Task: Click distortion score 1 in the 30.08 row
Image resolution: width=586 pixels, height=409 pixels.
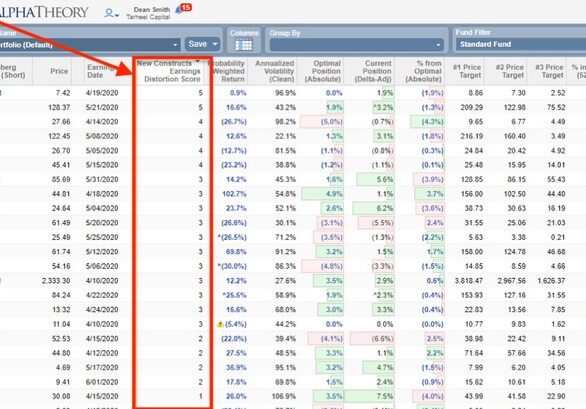Action: click(201, 396)
